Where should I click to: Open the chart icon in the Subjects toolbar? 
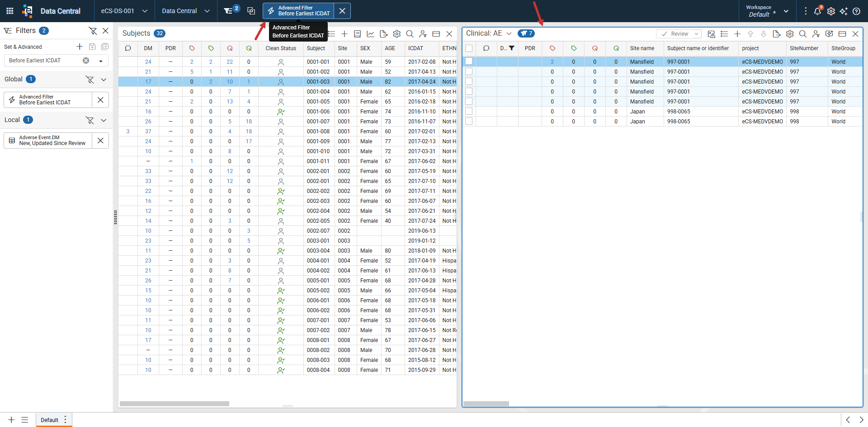(x=370, y=34)
